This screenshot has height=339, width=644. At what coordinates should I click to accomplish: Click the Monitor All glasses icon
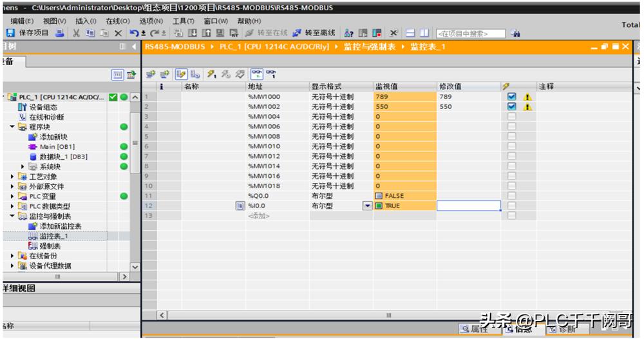pos(257,74)
